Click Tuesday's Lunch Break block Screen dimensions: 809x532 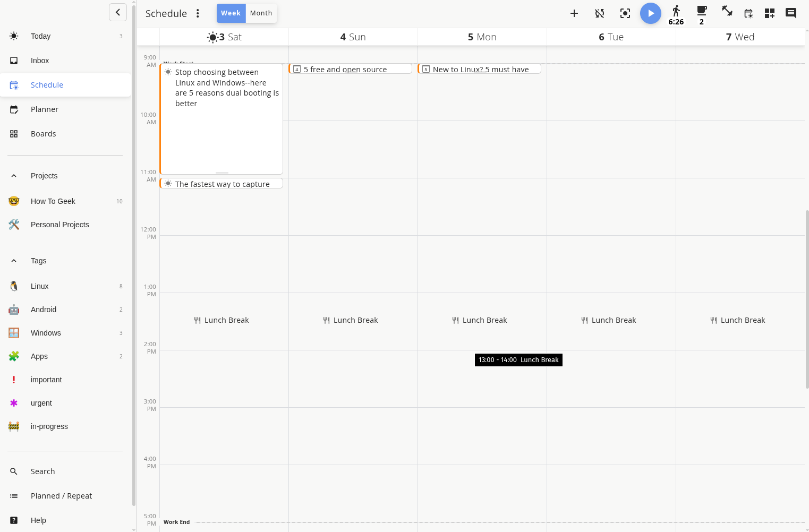pos(609,320)
